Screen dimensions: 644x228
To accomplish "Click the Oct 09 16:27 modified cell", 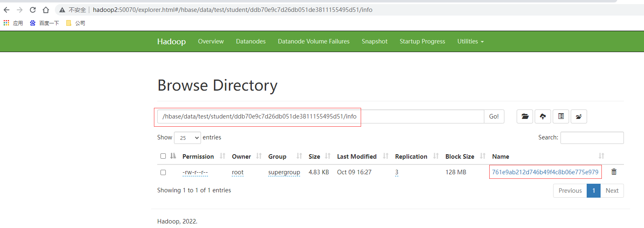I will [x=355, y=172].
